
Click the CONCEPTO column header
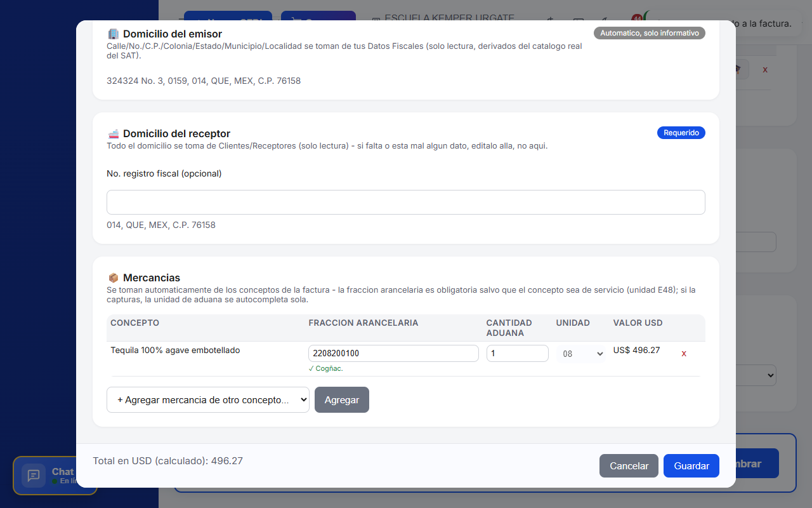pos(134,323)
